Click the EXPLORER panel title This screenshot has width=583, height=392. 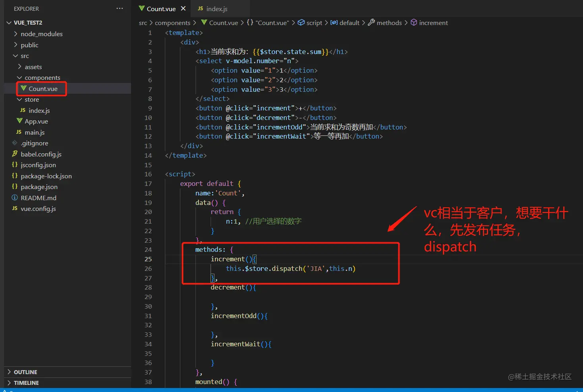tap(26, 9)
